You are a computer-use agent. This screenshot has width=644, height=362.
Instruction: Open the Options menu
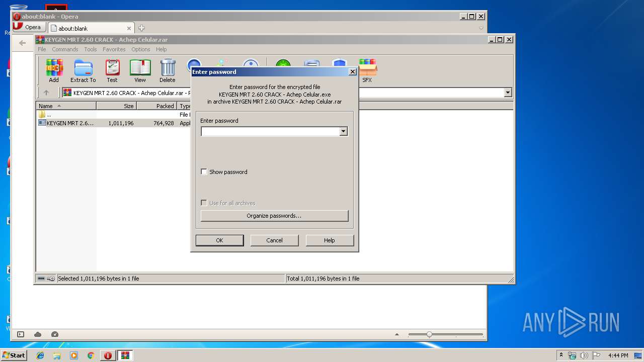141,49
